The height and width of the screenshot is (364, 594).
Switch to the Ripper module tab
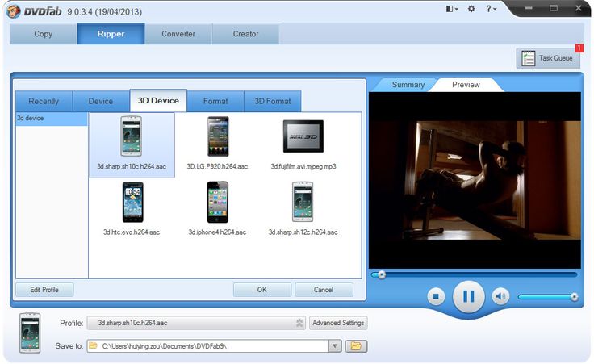tap(111, 34)
